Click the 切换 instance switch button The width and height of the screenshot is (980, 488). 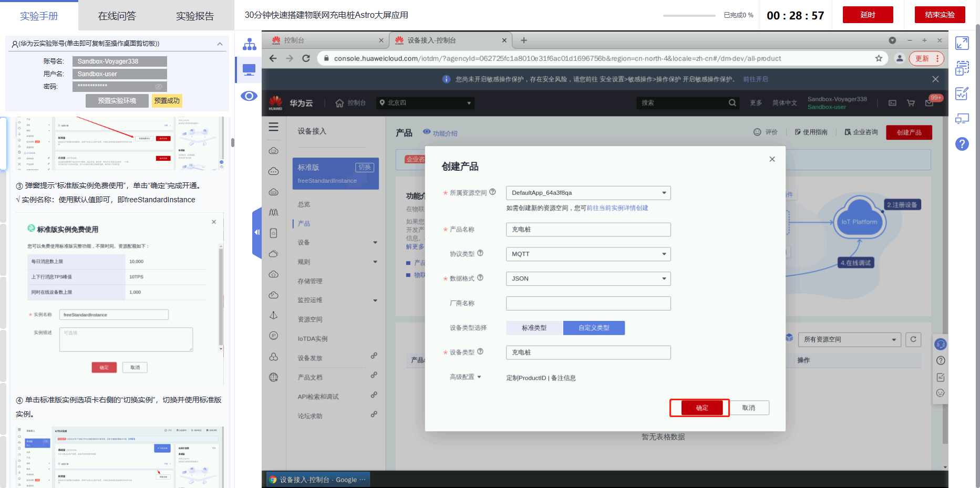tap(365, 167)
